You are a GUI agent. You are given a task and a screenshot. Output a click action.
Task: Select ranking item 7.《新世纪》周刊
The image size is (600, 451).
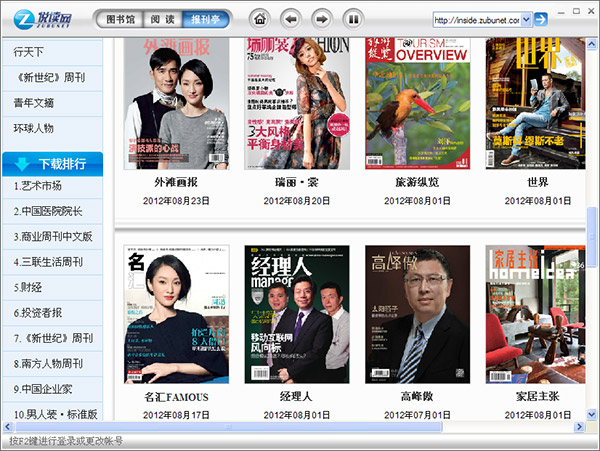click(52, 339)
